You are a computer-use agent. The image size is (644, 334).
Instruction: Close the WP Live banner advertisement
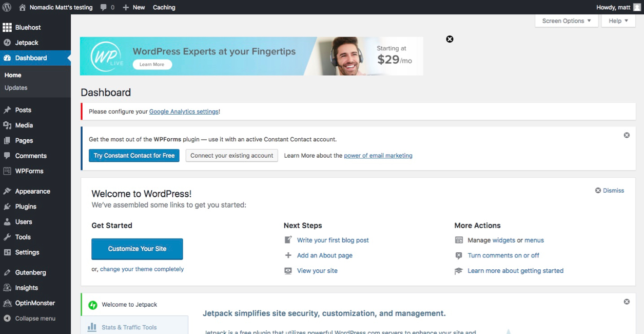pos(450,39)
